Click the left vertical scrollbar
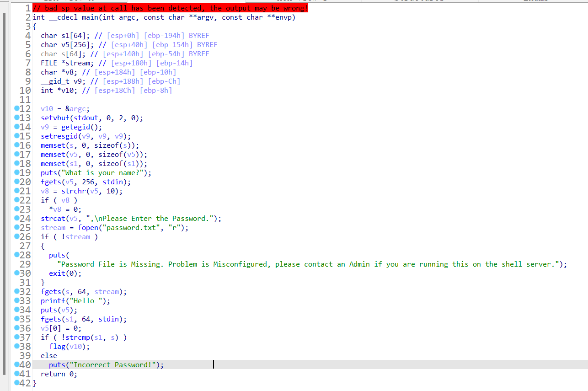 click(x=4, y=183)
